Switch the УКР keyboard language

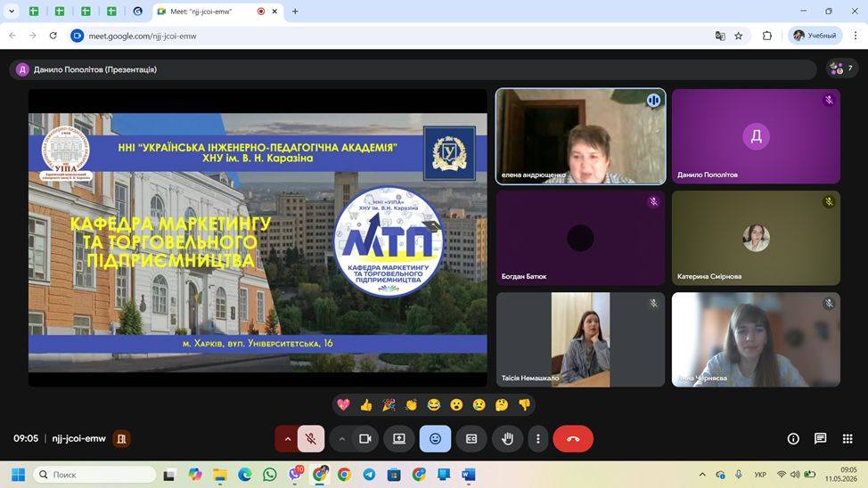(760, 475)
